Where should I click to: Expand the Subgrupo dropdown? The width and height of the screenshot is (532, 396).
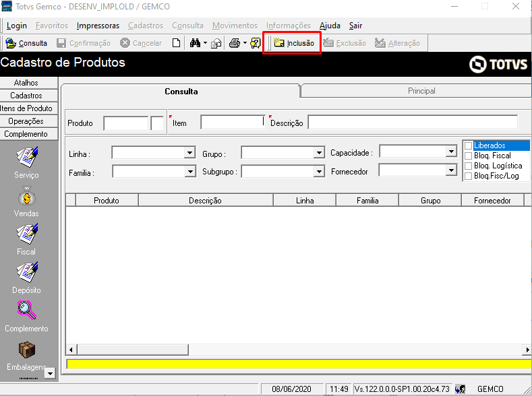click(319, 172)
